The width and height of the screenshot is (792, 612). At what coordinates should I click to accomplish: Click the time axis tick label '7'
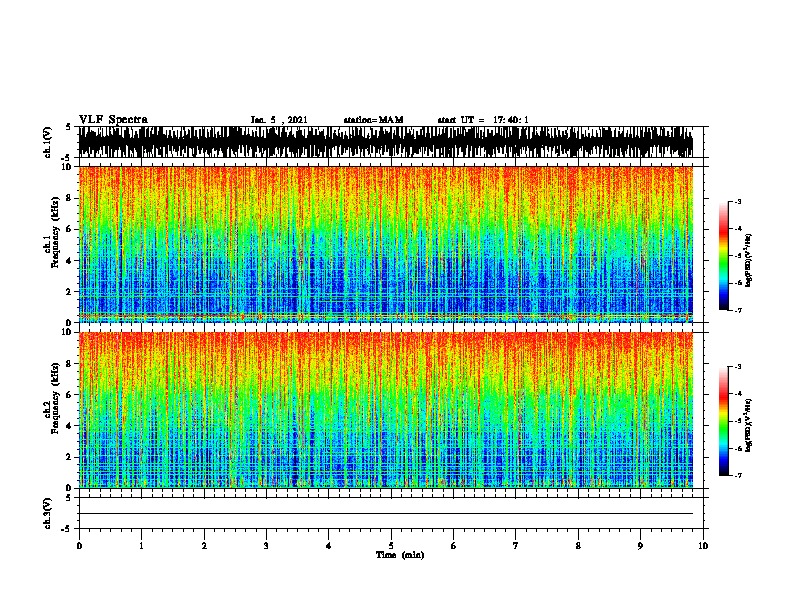point(516,546)
